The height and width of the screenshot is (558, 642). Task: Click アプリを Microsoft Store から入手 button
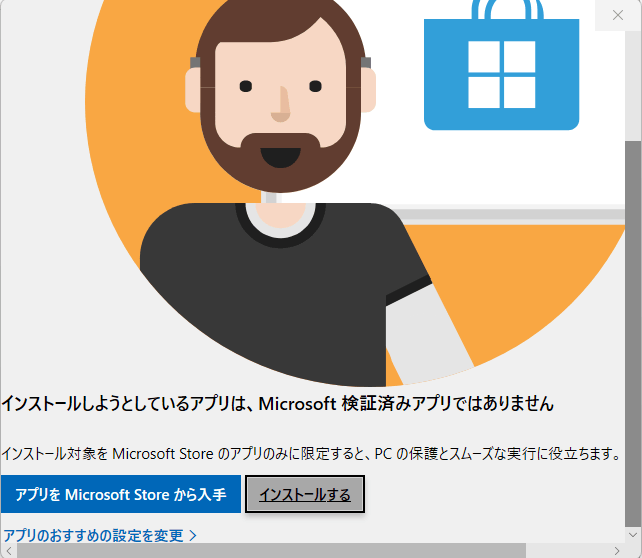pos(121,494)
